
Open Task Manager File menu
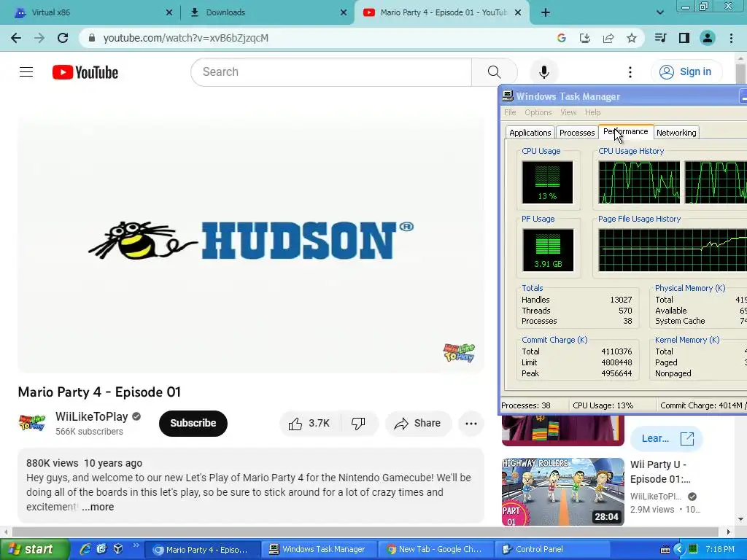(510, 112)
